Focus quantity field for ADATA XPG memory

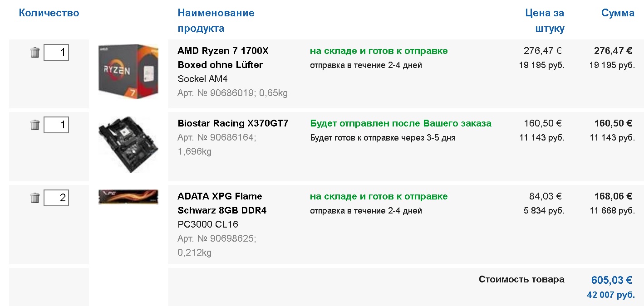click(56, 198)
